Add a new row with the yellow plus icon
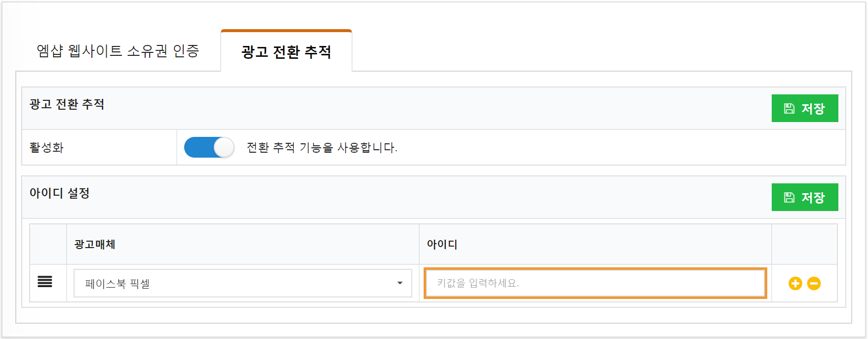 click(x=795, y=283)
